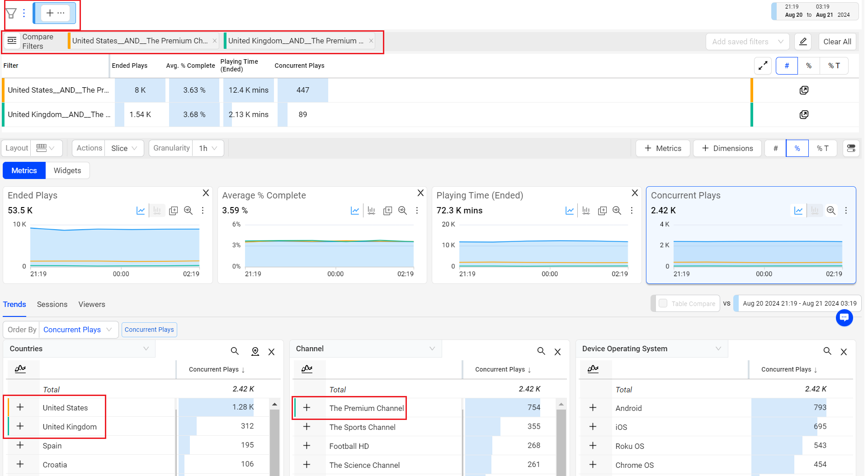Screen dimensions: 868x476
Task: Zoom into the Ended Plays chart
Action: click(x=189, y=211)
